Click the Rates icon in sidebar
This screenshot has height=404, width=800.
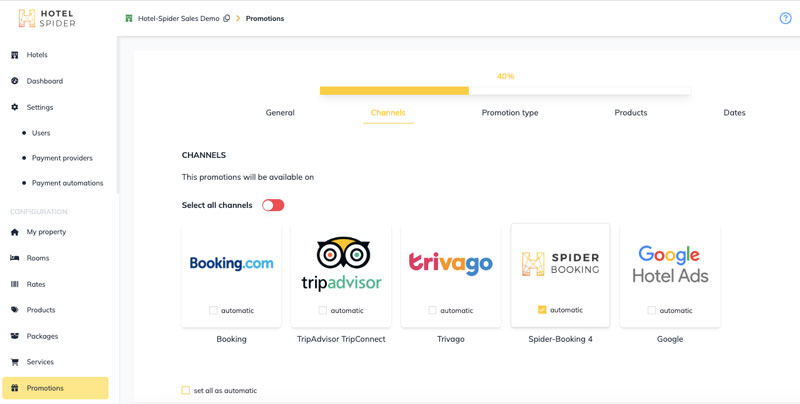(15, 284)
